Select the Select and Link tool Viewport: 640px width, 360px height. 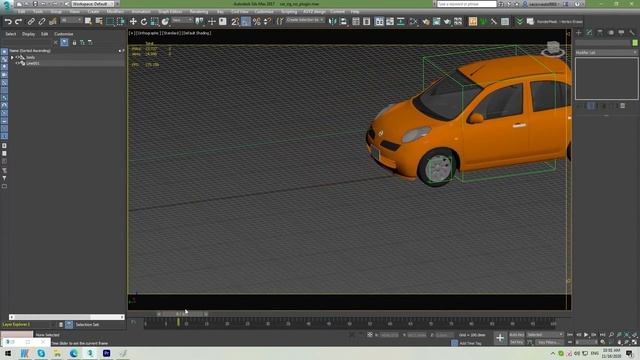pyautogui.click(x=31, y=22)
